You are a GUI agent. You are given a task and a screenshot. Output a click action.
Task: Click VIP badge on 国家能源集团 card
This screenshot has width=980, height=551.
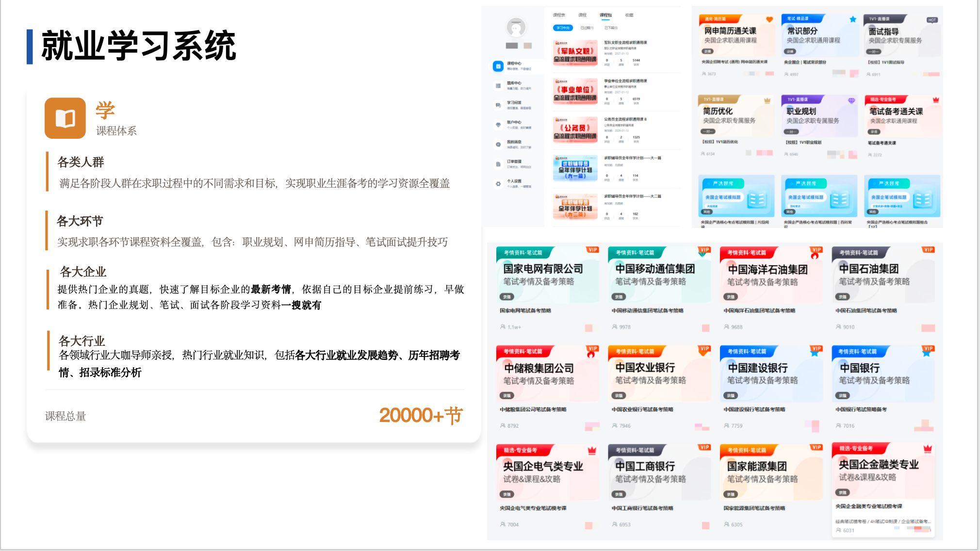tap(816, 447)
